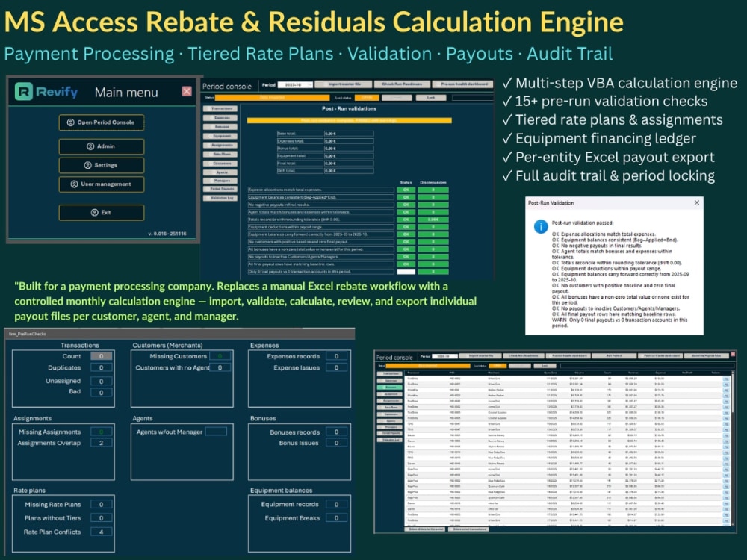Click the Plans without Tiers value field

(101, 518)
